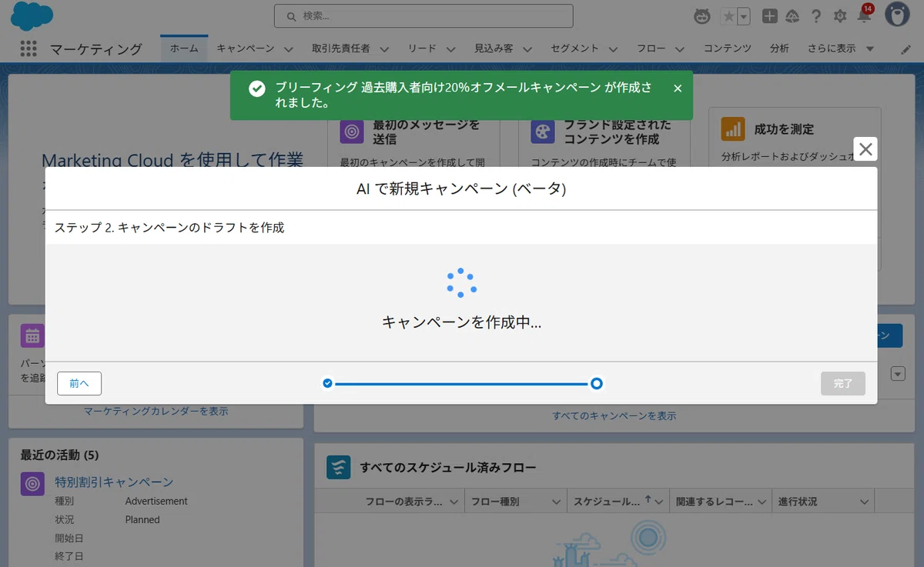The height and width of the screenshot is (567, 924).
Task: Open the 進行状況 column menu
Action: [x=864, y=502]
